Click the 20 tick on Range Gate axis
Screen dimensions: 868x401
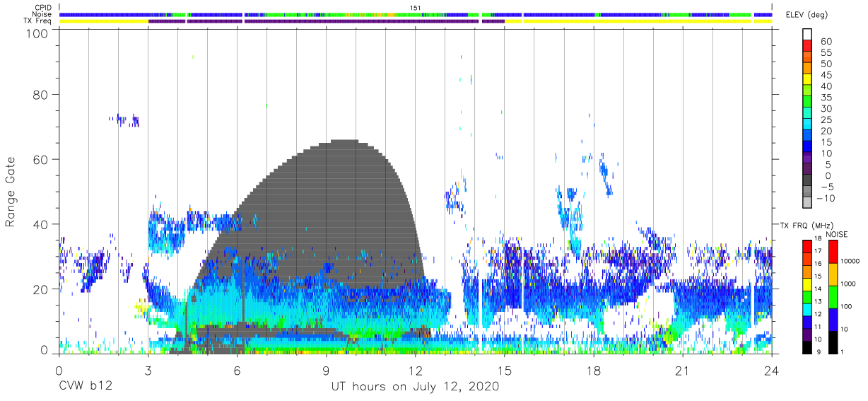tap(41, 289)
